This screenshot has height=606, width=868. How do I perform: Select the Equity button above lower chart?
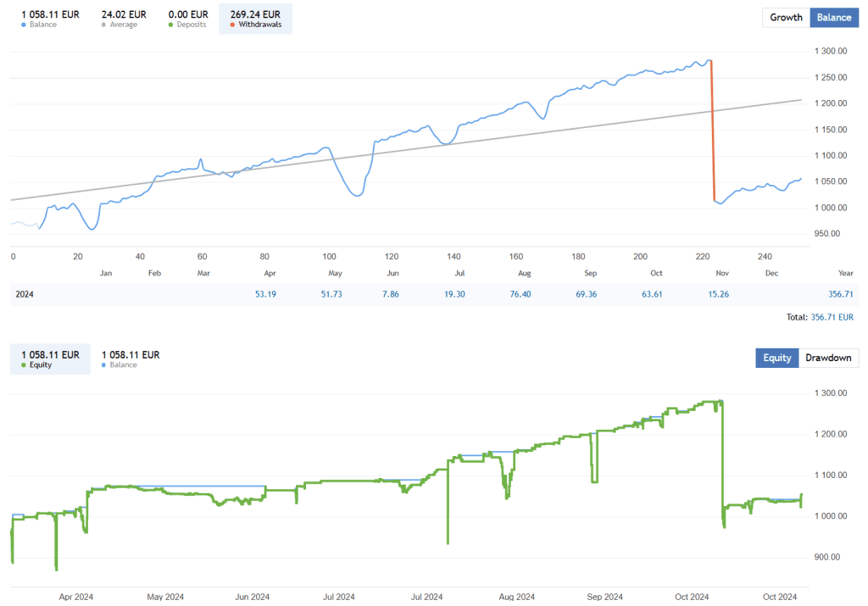pyautogui.click(x=777, y=358)
